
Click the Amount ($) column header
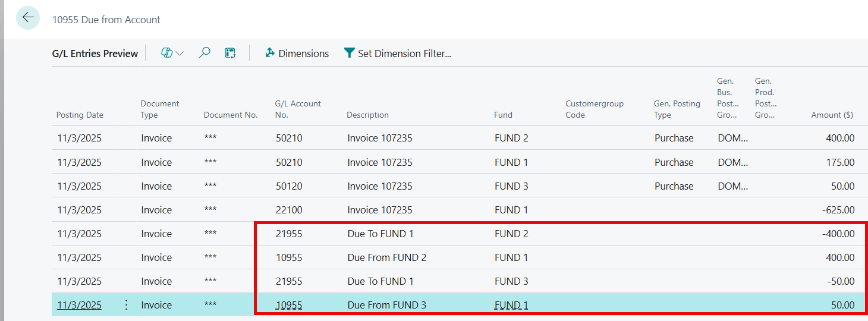[832, 115]
